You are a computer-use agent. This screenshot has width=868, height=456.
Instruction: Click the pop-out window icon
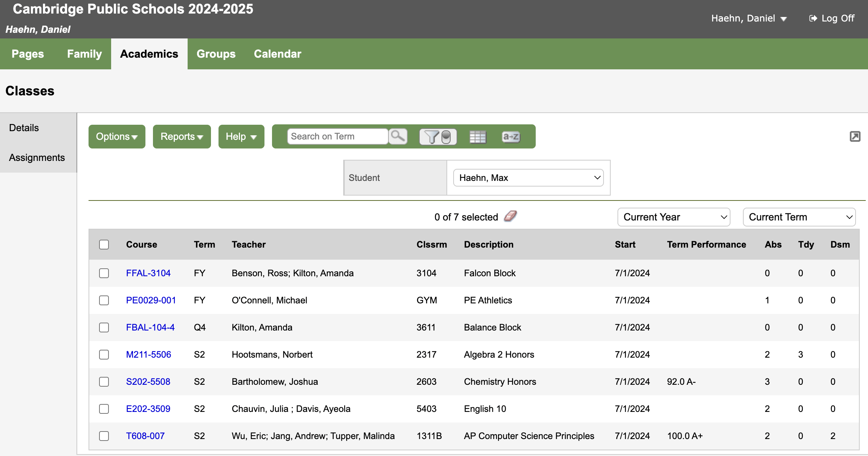[x=855, y=136]
